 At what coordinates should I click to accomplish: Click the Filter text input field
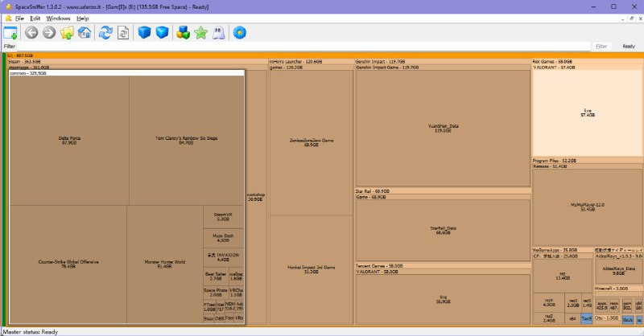(298, 47)
